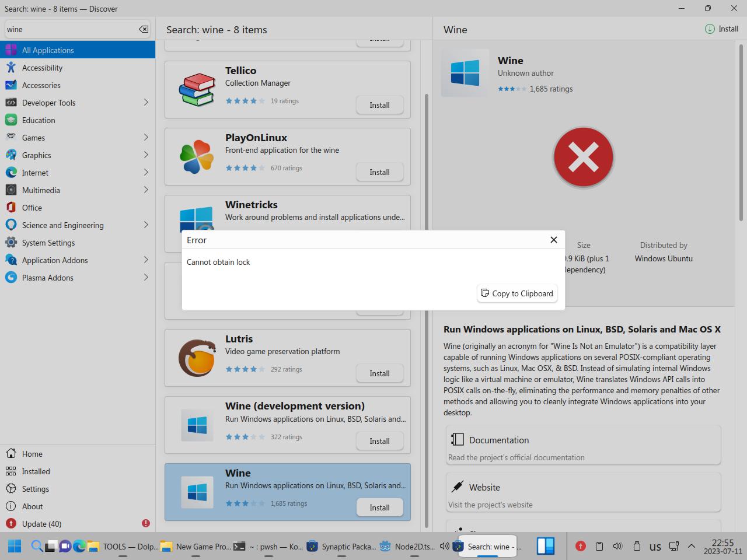Go to the Home page
This screenshot has height=560, width=747.
(78, 454)
